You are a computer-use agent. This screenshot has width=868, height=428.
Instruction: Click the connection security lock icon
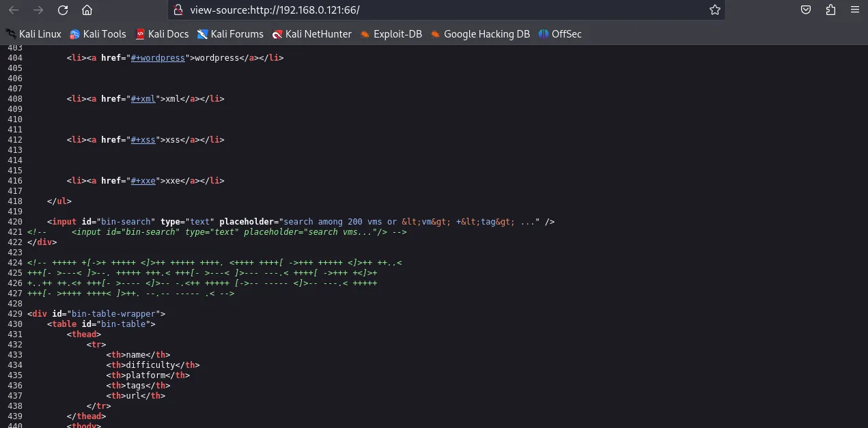click(x=178, y=10)
